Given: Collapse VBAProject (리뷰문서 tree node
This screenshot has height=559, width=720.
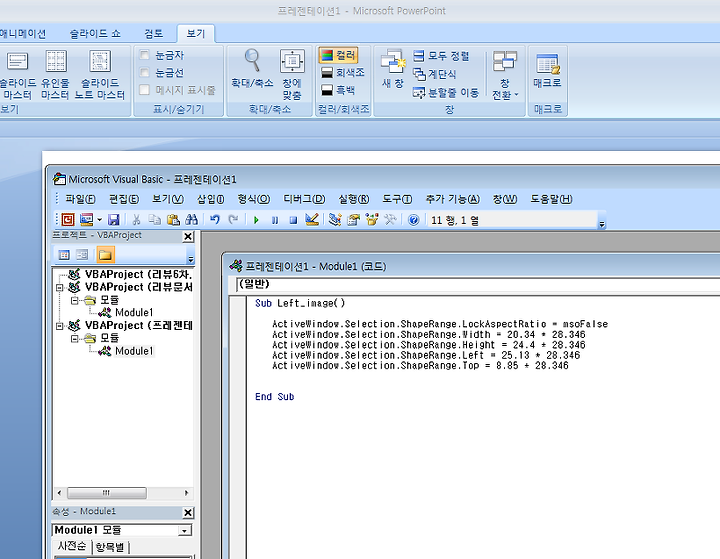Looking at the screenshot, I should click(59, 288).
